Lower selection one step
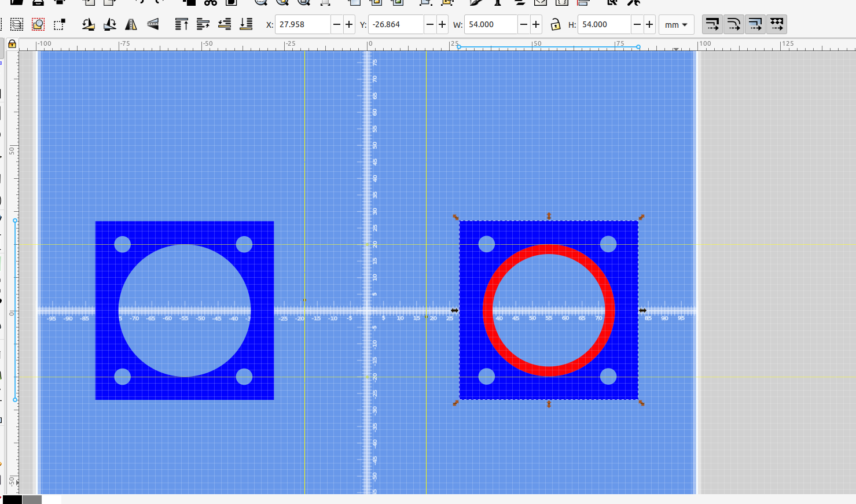Screen dimensions: 856x504 point(225,24)
